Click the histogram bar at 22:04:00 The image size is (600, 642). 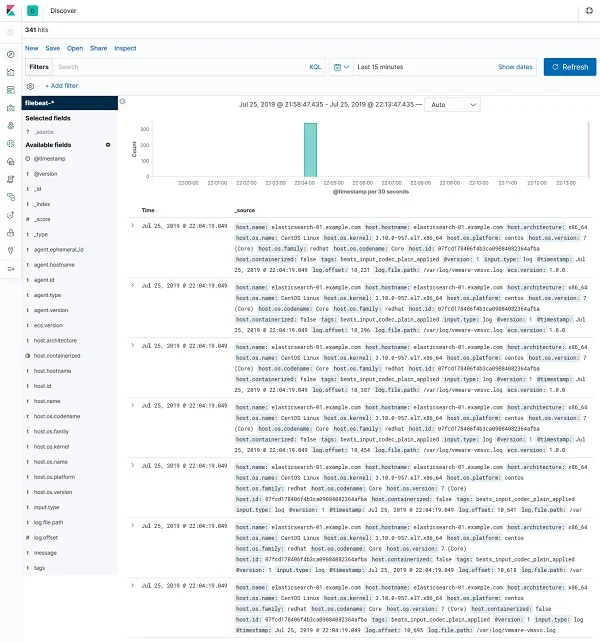click(x=310, y=150)
